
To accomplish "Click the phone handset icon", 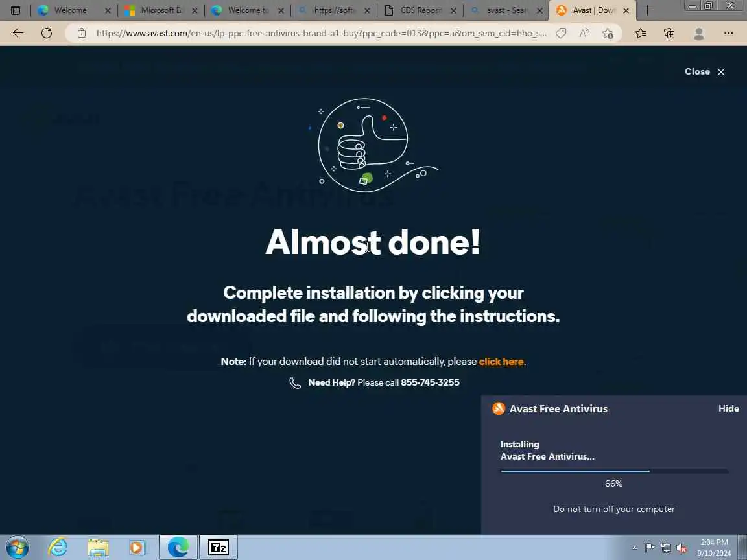I will tap(295, 383).
